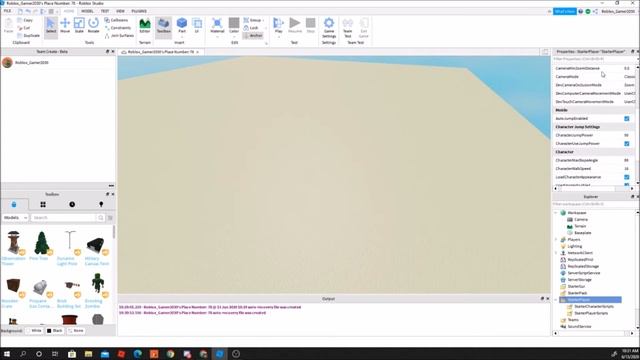Toggle the Toolbox ribbon button
The height and width of the screenshot is (360, 640).
(x=164, y=26)
